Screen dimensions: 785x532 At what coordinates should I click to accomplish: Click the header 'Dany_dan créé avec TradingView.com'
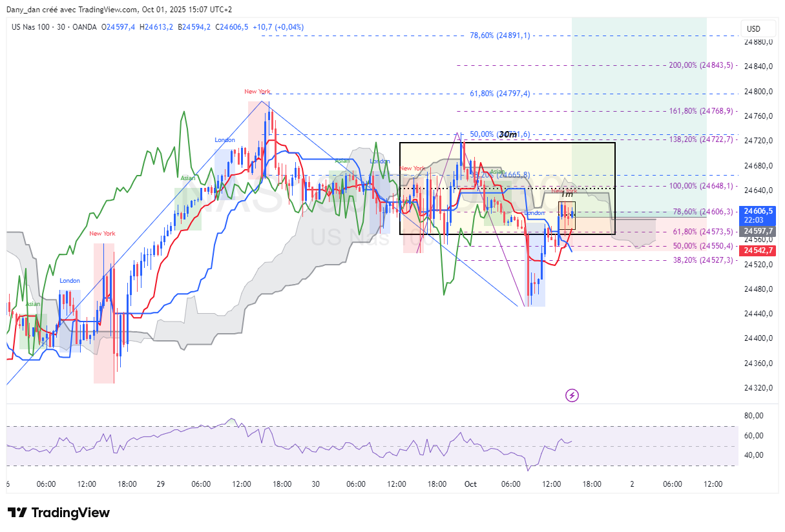pos(72,10)
